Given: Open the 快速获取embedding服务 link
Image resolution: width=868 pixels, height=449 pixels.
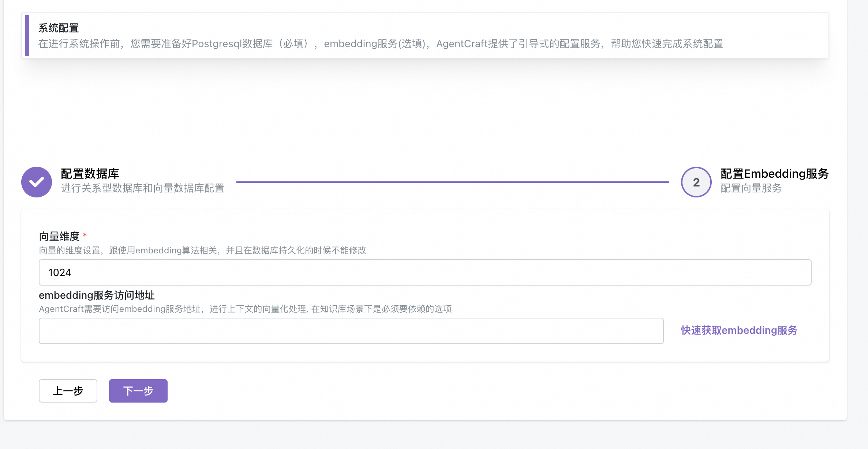Looking at the screenshot, I should [x=739, y=331].
